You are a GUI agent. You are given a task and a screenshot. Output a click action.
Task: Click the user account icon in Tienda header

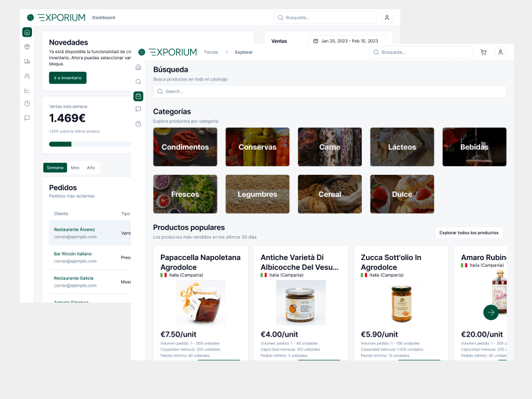pyautogui.click(x=501, y=53)
